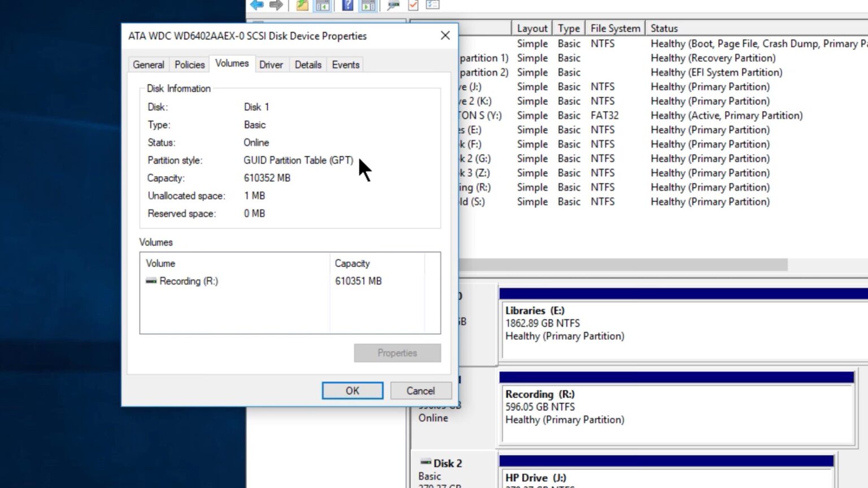Sort by the File System column header
This screenshot has width=868, height=488.
(x=615, y=28)
